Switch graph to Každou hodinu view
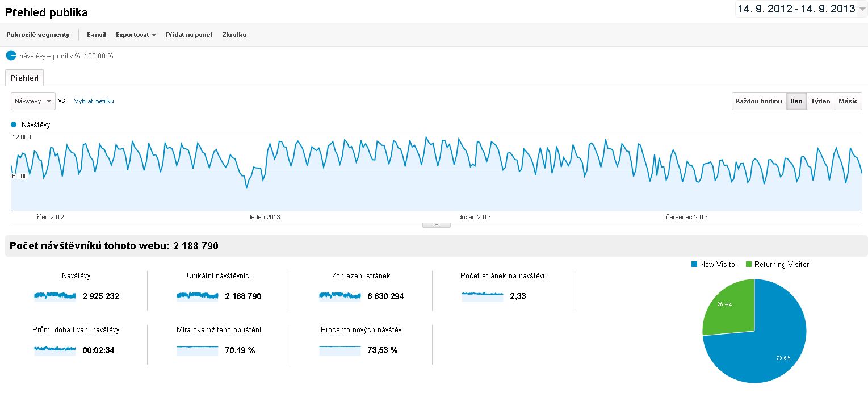 (x=758, y=101)
